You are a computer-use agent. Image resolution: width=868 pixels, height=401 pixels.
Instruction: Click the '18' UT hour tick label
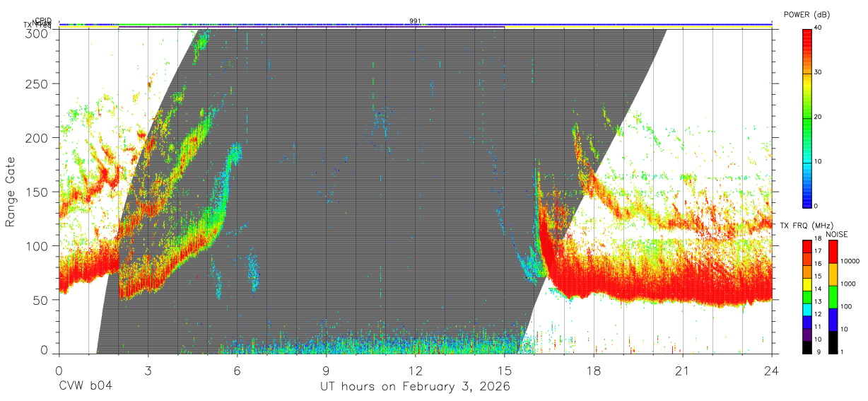pos(593,370)
